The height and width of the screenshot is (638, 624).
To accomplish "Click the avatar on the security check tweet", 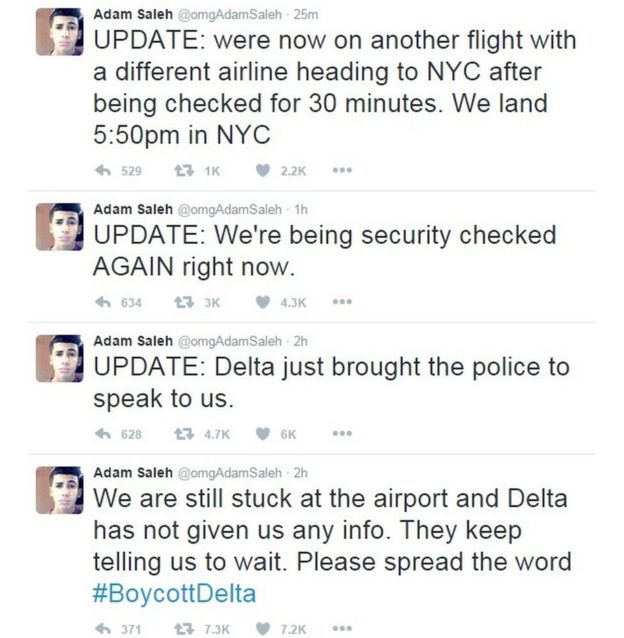I will [59, 226].
